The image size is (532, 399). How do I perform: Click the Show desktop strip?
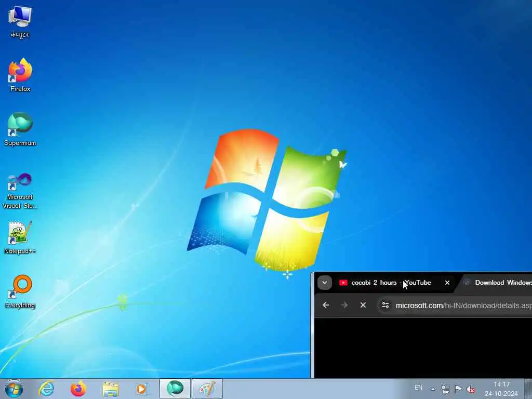point(528,389)
